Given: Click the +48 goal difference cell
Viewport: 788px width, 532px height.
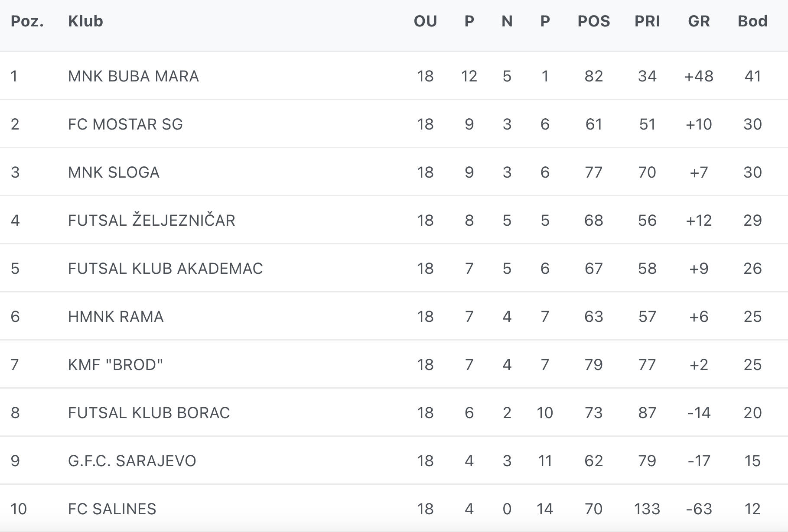Looking at the screenshot, I should 699,76.
